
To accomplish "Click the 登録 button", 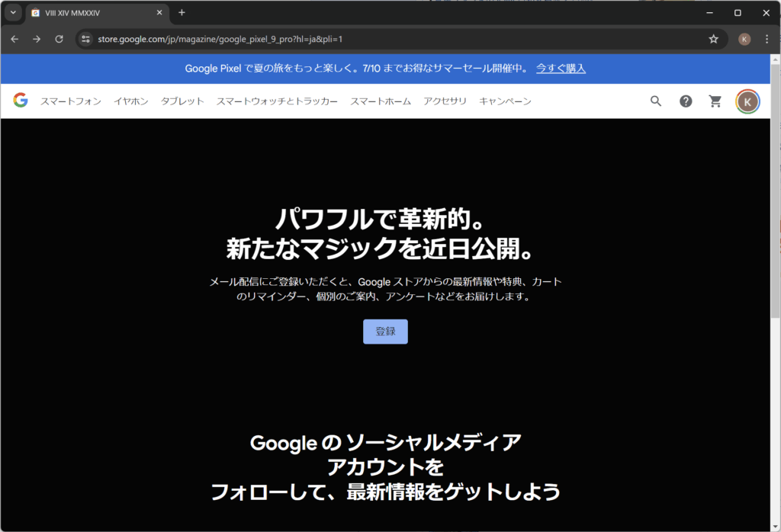I will tap(385, 332).
